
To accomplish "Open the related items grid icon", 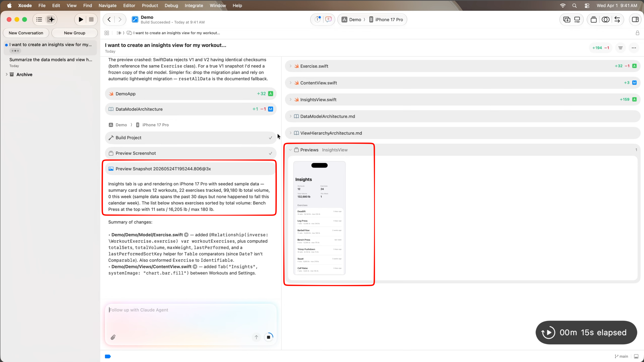I will click(107, 33).
